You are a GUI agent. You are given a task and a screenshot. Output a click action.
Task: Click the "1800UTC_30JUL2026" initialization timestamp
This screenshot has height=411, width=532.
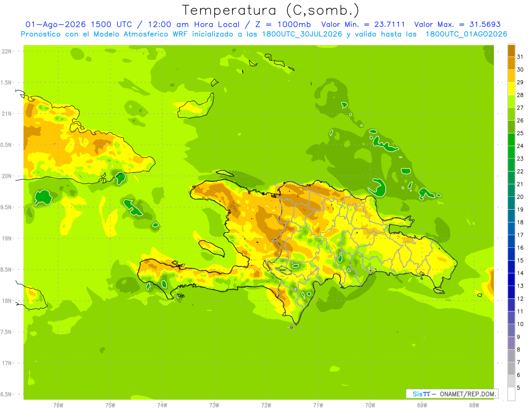click(302, 34)
